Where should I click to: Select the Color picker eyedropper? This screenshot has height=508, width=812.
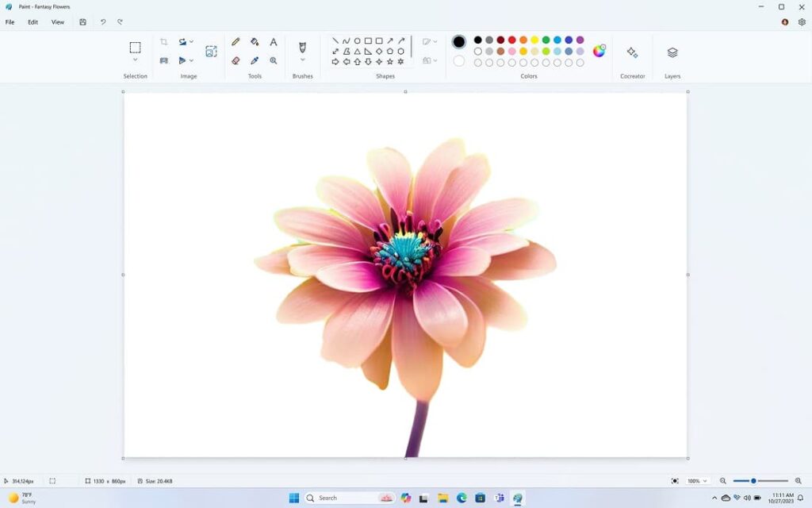point(255,60)
